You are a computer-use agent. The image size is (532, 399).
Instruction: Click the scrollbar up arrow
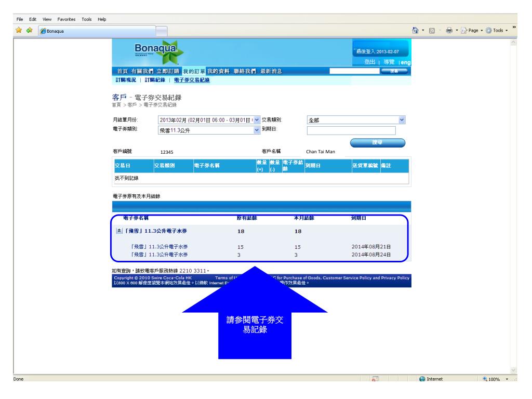tap(513, 43)
